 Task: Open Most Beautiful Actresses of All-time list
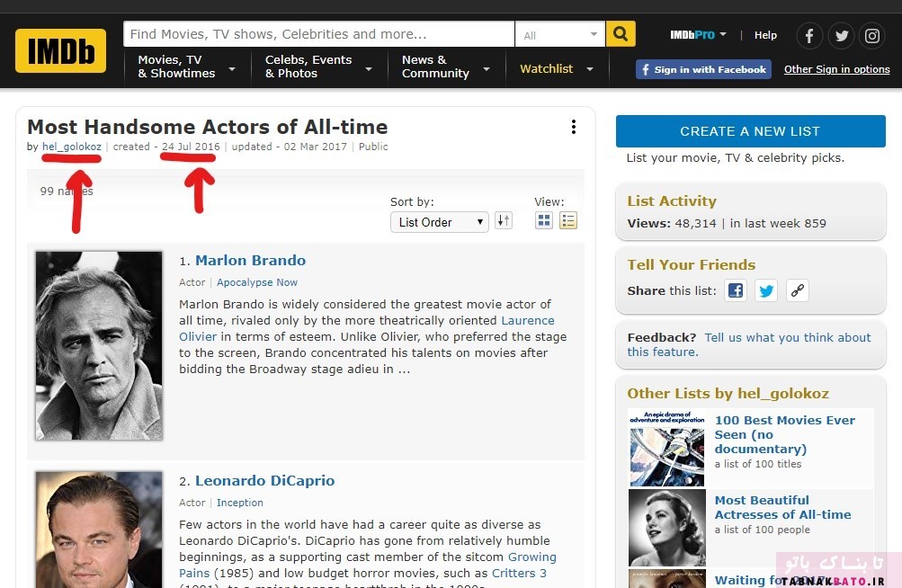click(x=782, y=507)
